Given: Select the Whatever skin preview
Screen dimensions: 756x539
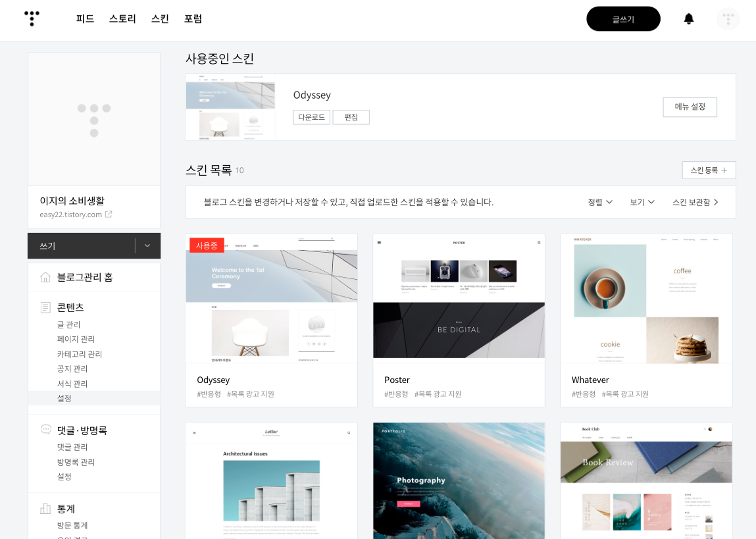Looking at the screenshot, I should click(646, 299).
